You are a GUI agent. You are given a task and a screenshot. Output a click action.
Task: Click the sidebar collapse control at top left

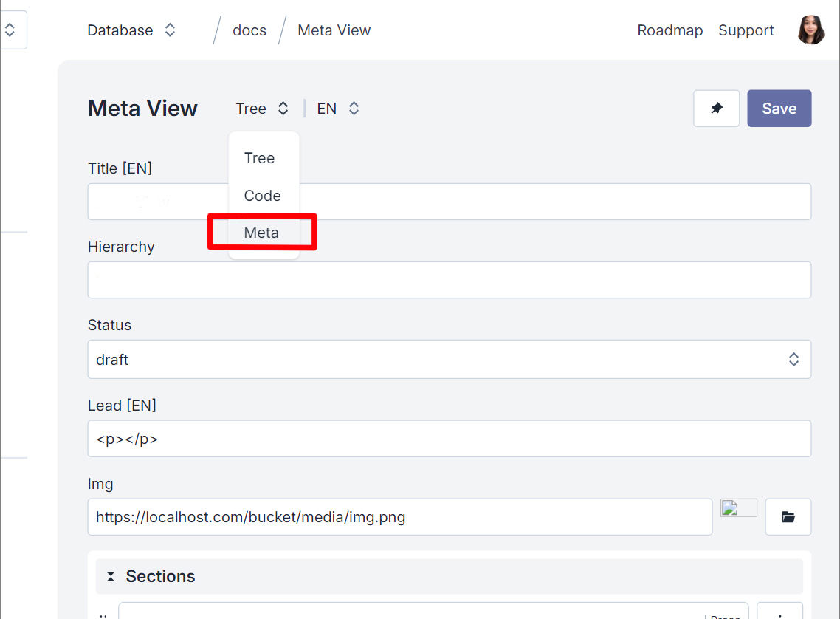pos(10,30)
